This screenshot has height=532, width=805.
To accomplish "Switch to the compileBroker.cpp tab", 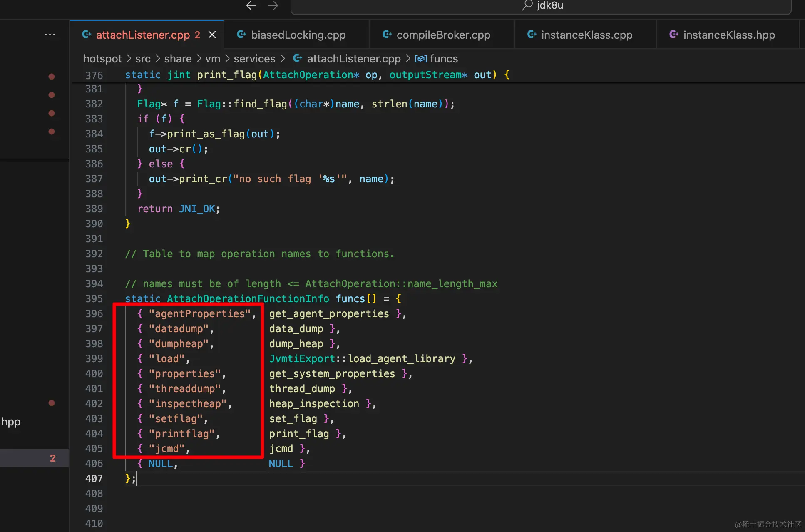I will 443,35.
